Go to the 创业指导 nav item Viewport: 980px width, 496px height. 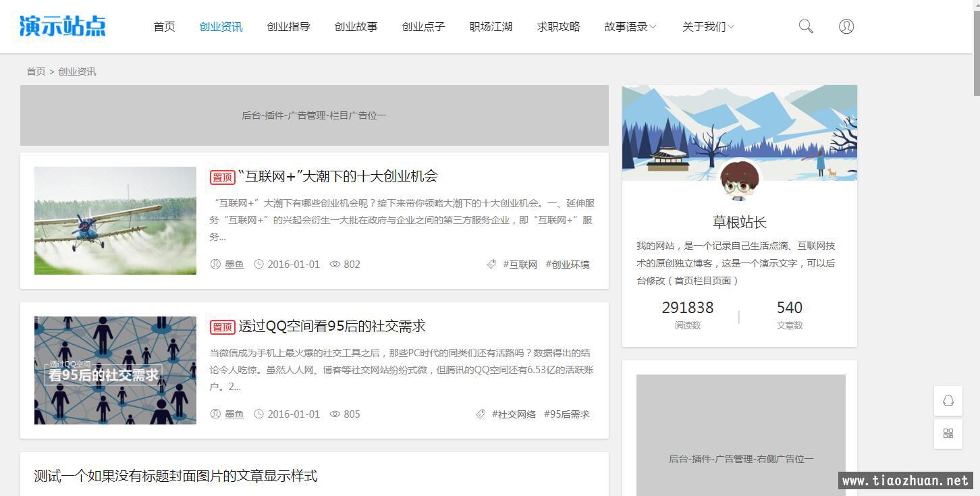click(288, 27)
